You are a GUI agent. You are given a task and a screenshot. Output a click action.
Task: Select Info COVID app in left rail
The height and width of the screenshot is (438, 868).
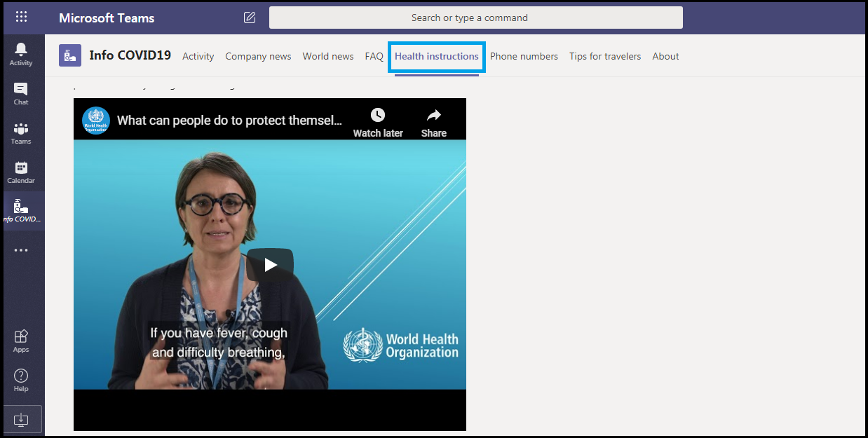tap(22, 211)
